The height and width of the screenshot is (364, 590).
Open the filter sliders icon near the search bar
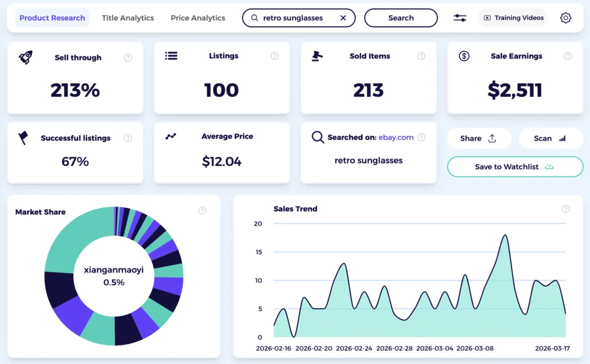coord(460,18)
